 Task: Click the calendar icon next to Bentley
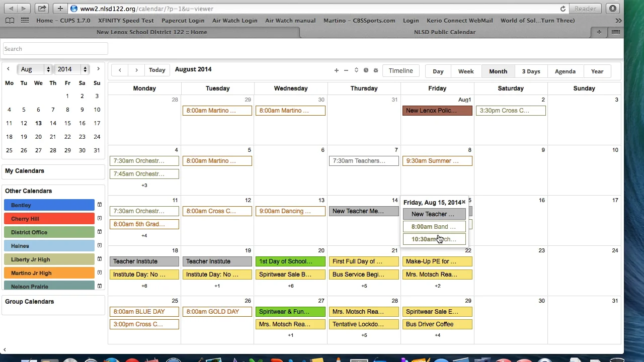click(99, 205)
